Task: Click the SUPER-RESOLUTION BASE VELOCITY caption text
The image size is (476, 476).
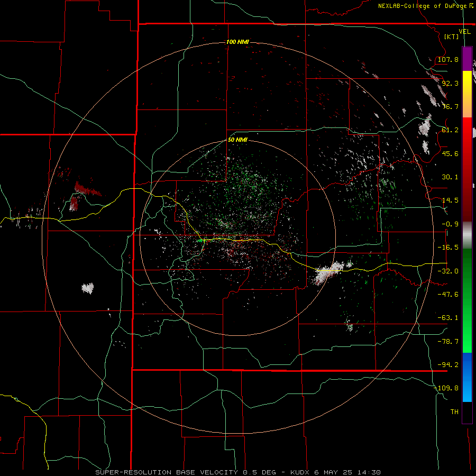Action: coord(167,472)
